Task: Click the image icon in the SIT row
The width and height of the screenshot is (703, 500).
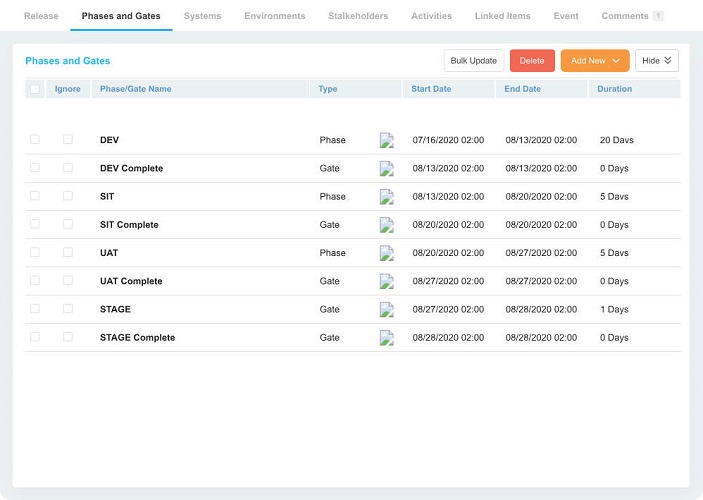Action: [x=386, y=196]
